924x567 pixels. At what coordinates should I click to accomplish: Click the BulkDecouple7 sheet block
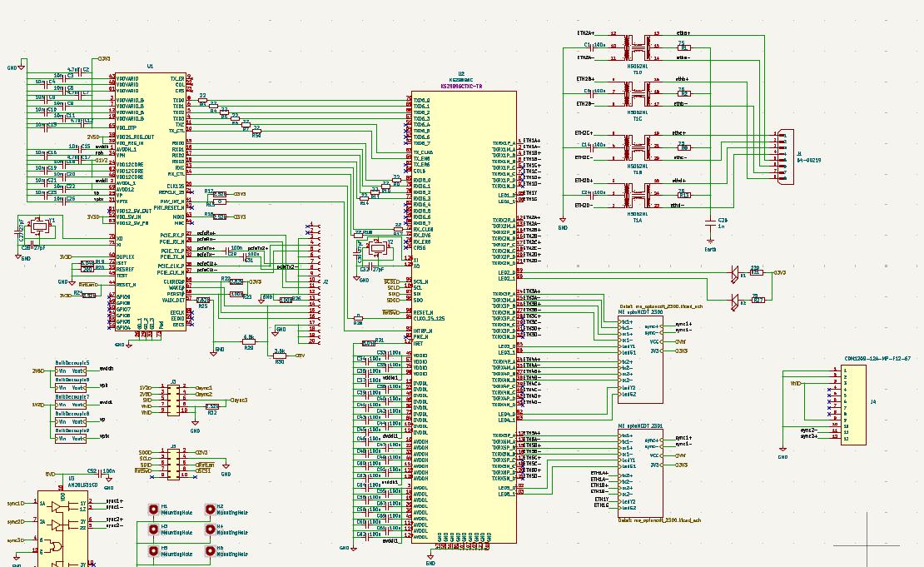click(x=71, y=405)
